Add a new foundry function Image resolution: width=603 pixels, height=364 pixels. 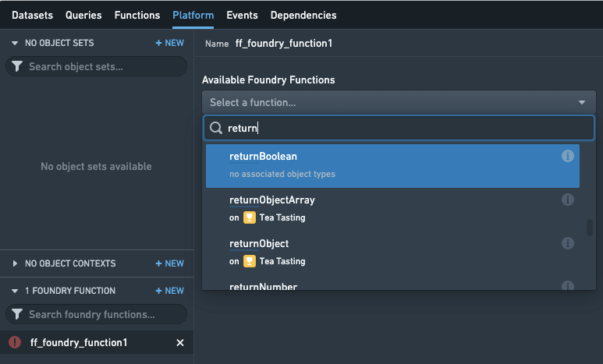[169, 291]
